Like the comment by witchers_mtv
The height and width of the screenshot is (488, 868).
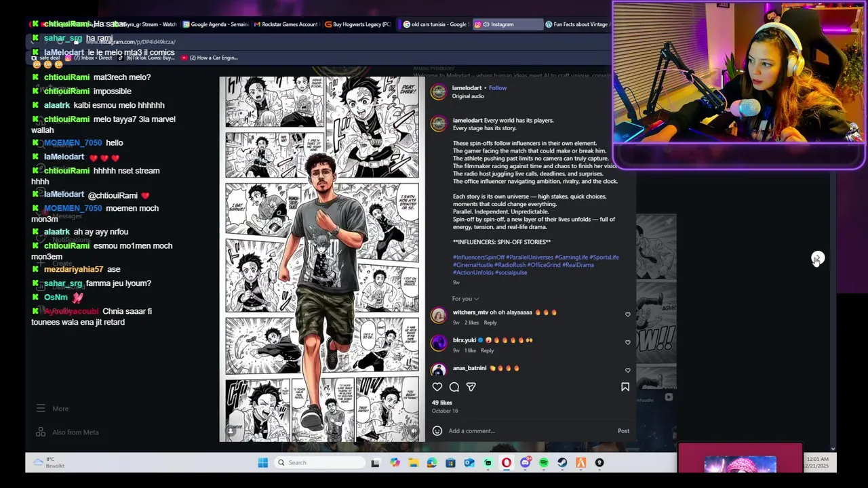coord(627,314)
